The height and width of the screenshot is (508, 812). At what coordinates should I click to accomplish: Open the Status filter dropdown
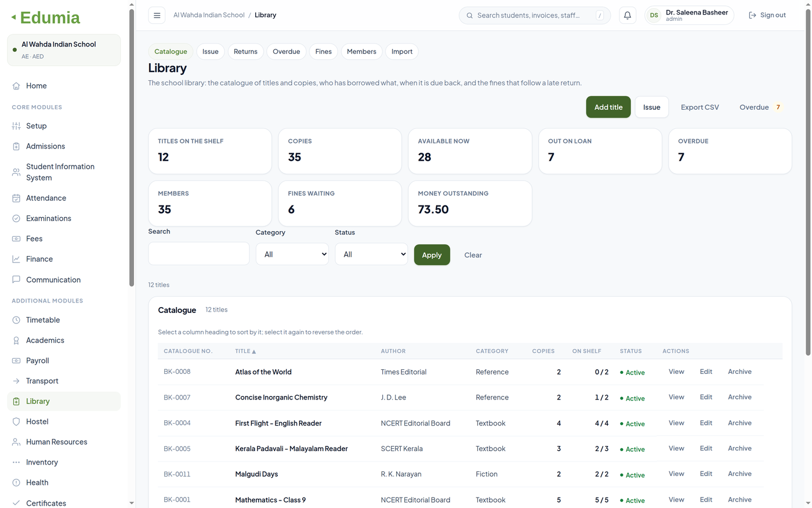point(371,254)
